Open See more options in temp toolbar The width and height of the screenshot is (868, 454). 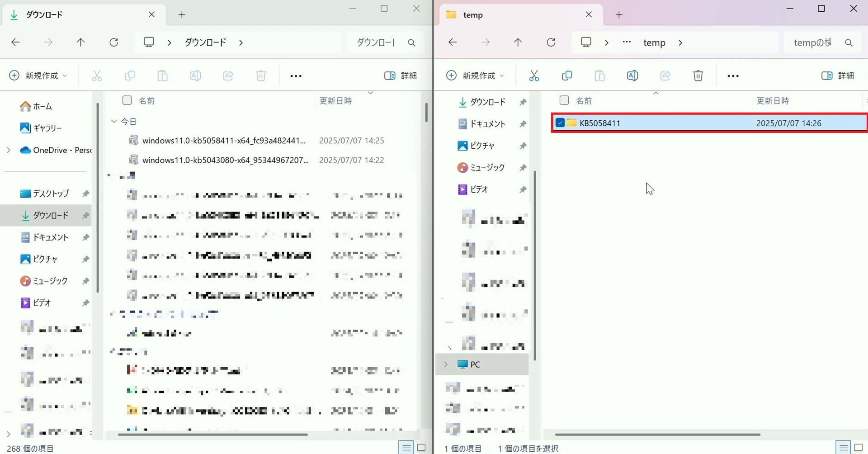[x=733, y=76]
